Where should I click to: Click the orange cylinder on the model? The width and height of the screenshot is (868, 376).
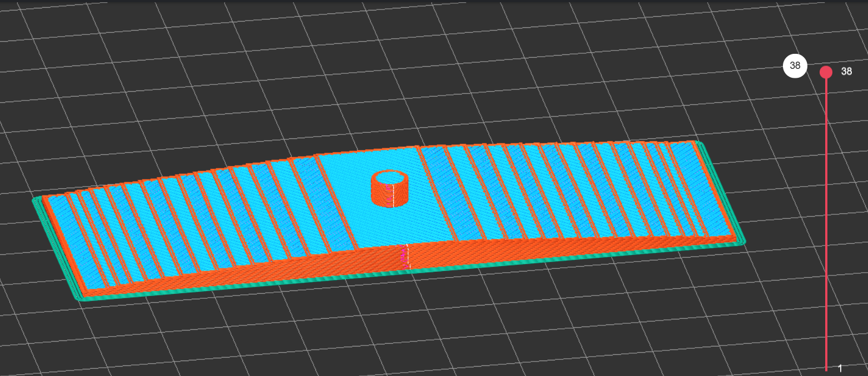pyautogui.click(x=390, y=188)
